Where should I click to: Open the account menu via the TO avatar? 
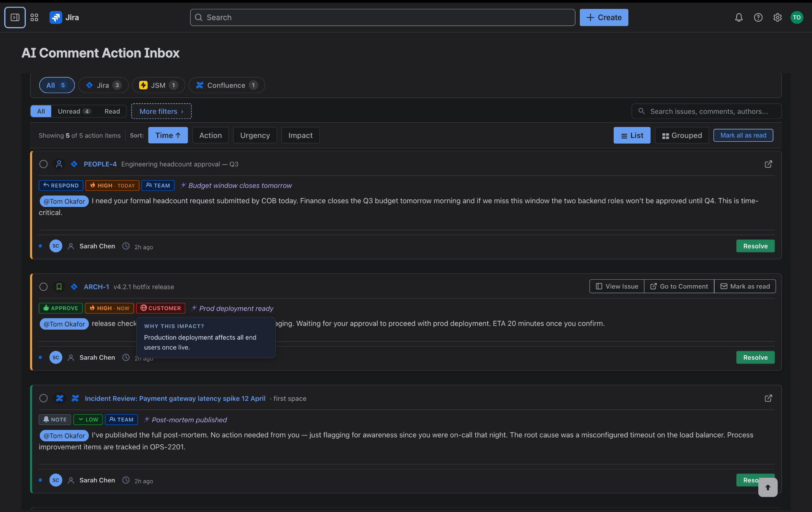click(798, 17)
